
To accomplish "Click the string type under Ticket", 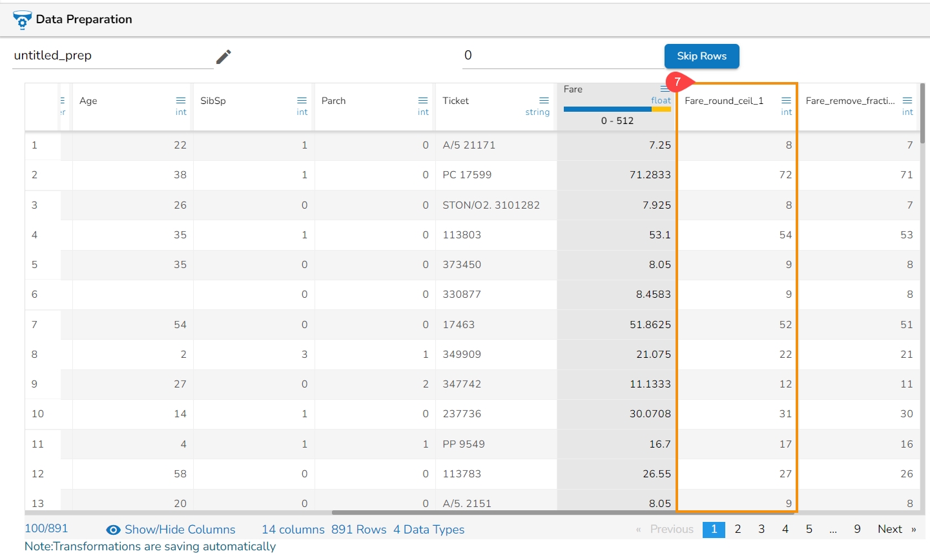I will point(537,112).
